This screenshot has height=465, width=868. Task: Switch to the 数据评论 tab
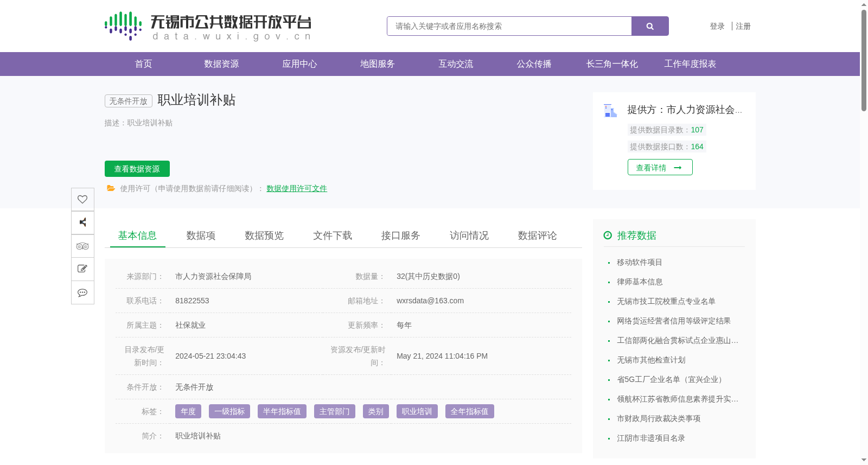(538, 235)
